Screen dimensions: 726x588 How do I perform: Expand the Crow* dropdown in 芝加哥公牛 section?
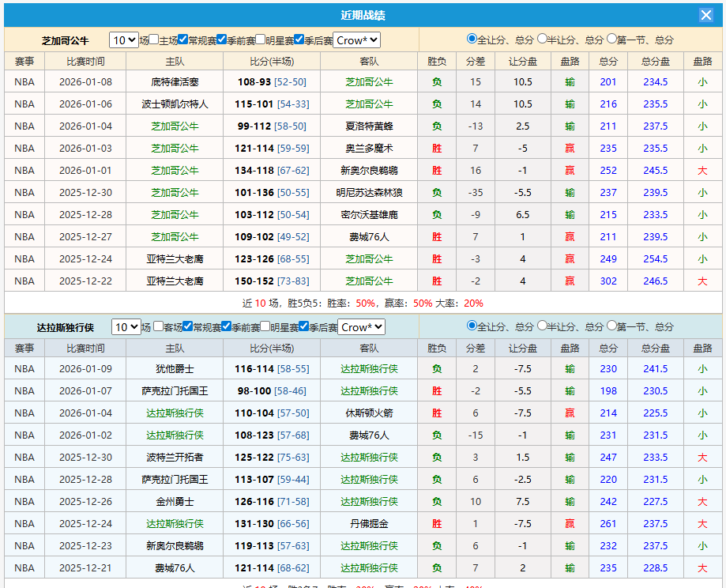[x=357, y=40]
